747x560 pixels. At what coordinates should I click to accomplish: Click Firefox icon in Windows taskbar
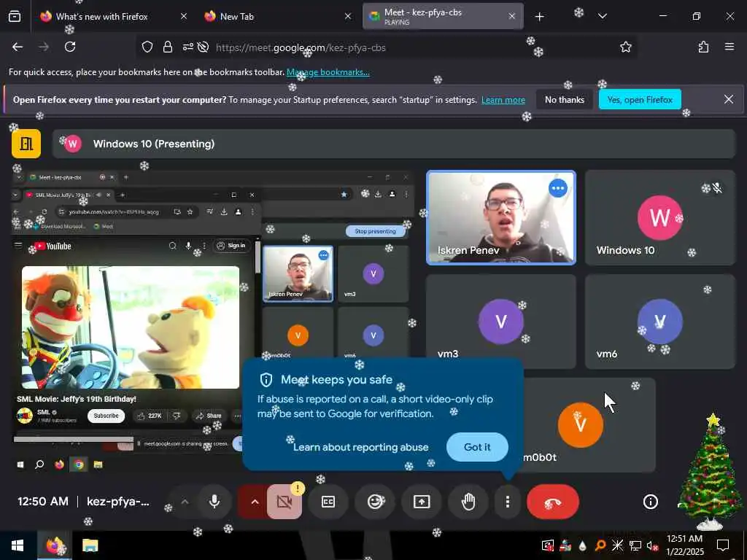[x=54, y=545]
